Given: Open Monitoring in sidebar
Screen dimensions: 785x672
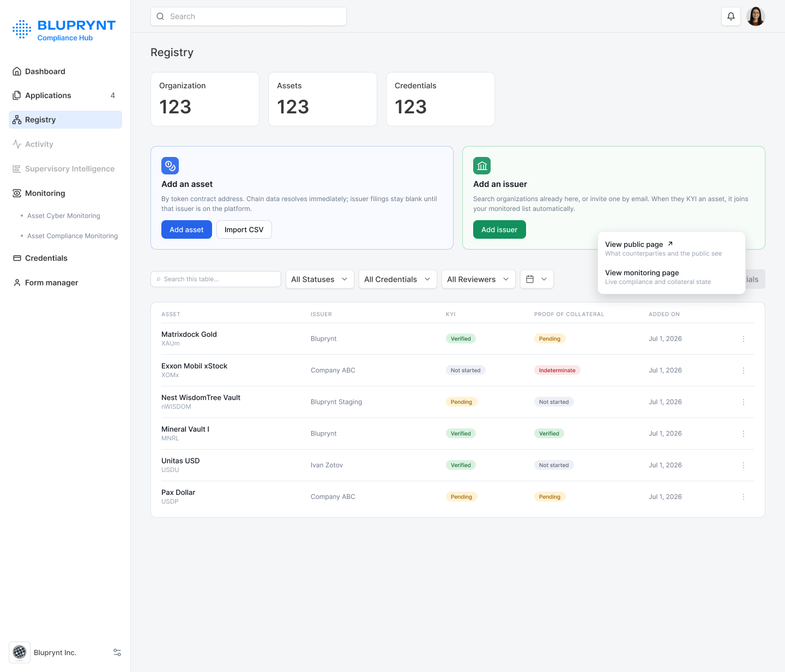Looking at the screenshot, I should pyautogui.click(x=65, y=193).
